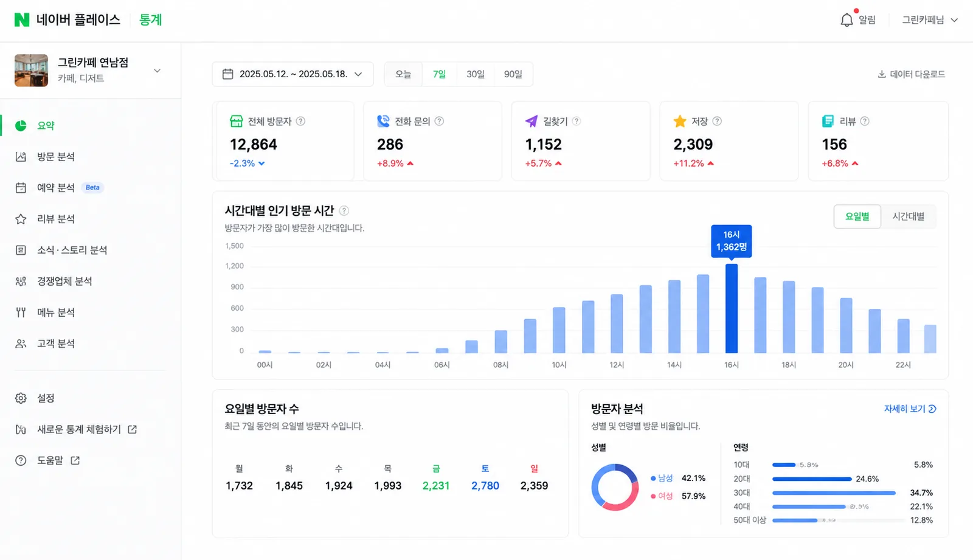Viewport: 973px width, 560px height.
Task: Click the 길찾기 paper plane icon
Action: coord(532,121)
